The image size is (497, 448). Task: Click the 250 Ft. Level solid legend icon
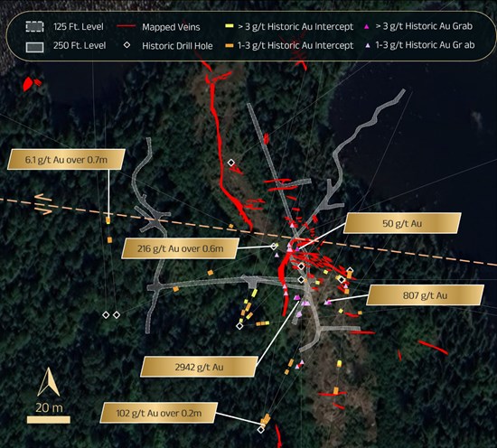34,47
